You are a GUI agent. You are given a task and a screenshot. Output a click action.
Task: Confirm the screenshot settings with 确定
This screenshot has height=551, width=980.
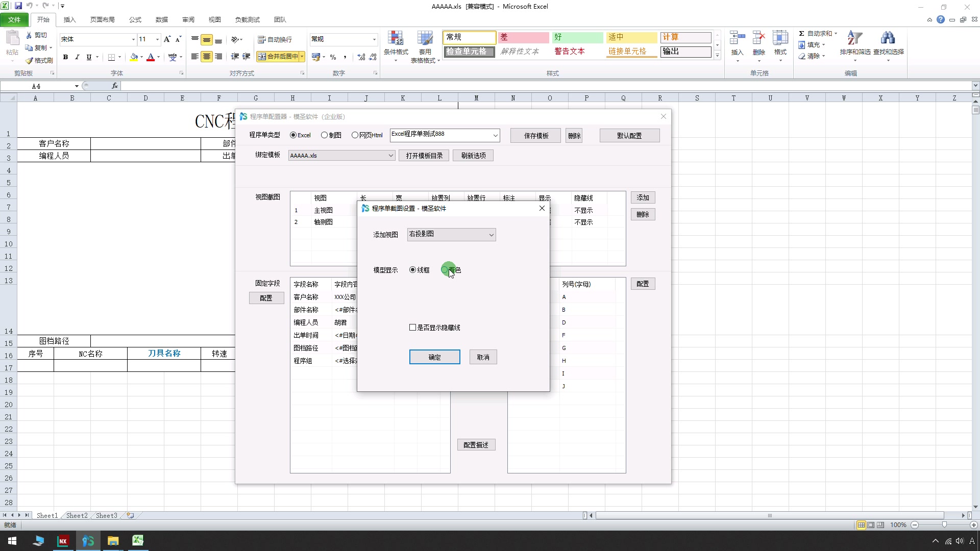(x=434, y=357)
